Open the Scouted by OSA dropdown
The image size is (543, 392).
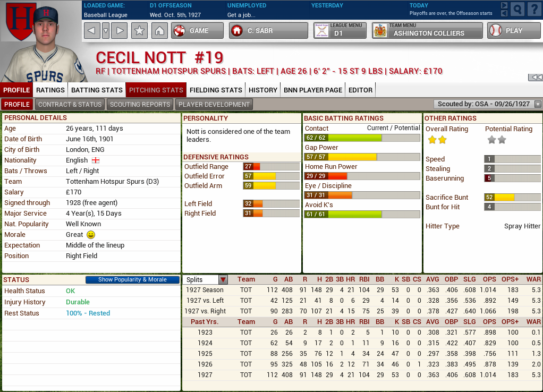(488, 104)
